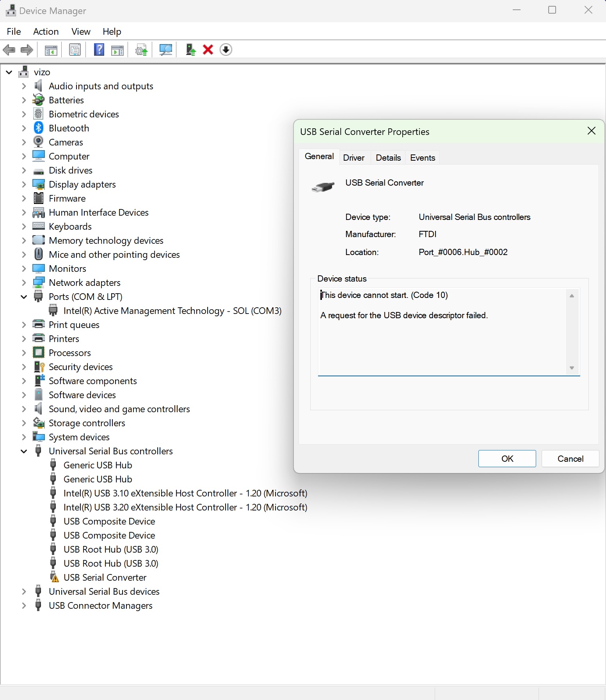Click the Device status scroll up arrow
The image size is (606, 700).
572,296
